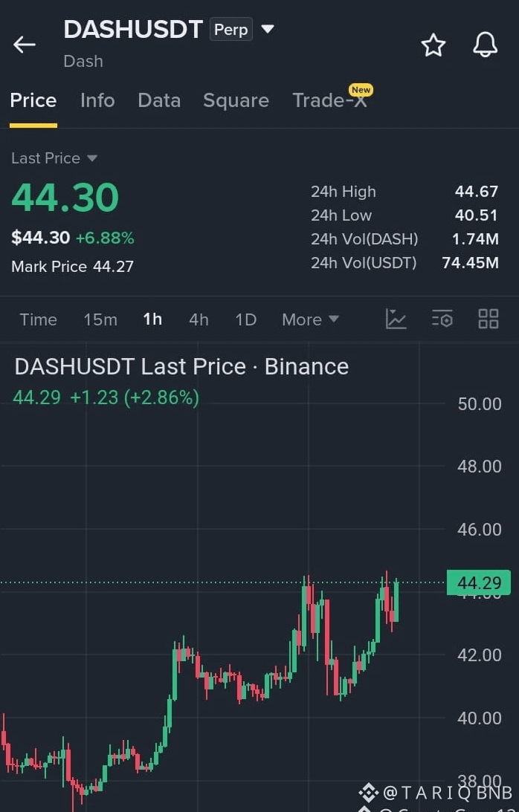Tap the 44.30 last price
Screen dimensions: 519x812
65,198
